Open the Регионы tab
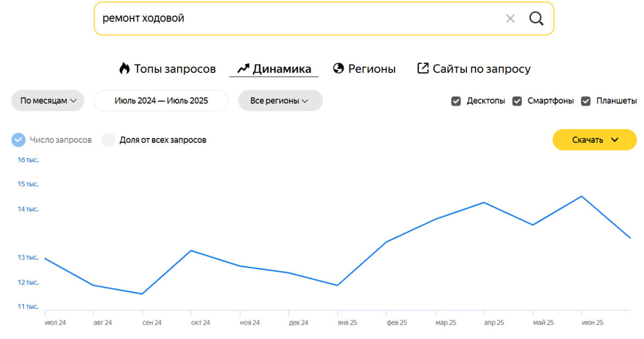The image size is (644, 339). [x=371, y=69]
